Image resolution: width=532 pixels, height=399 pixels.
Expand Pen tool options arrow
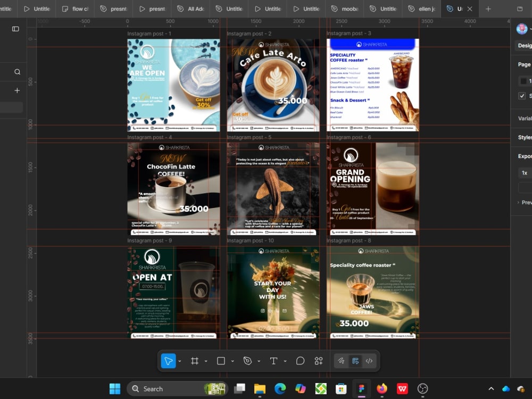coord(259,361)
